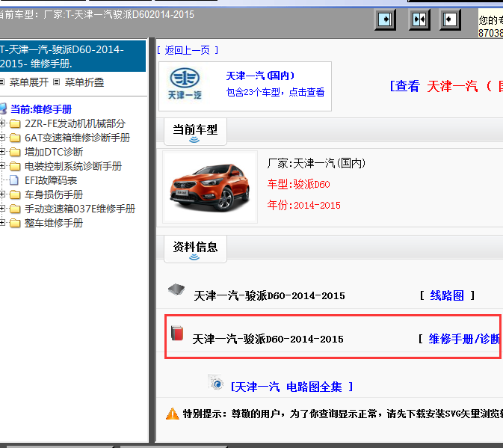
Task: Click the orange 骏派D60 car thumbnail
Action: coord(210,188)
